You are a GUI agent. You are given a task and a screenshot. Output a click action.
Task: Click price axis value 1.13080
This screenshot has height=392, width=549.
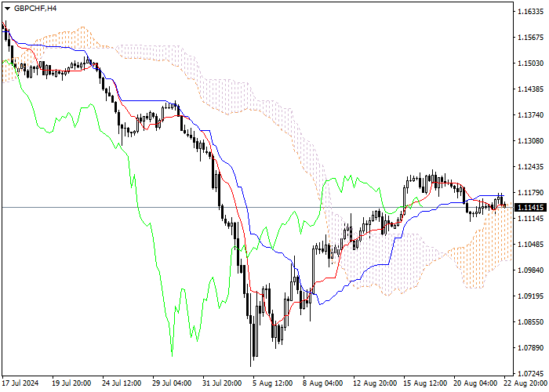(530, 140)
